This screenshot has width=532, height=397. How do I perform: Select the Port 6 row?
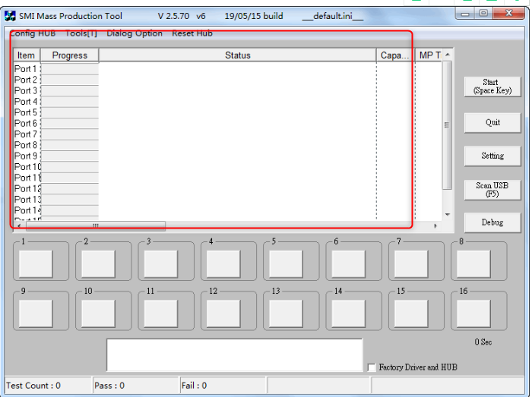pyautogui.click(x=228, y=123)
